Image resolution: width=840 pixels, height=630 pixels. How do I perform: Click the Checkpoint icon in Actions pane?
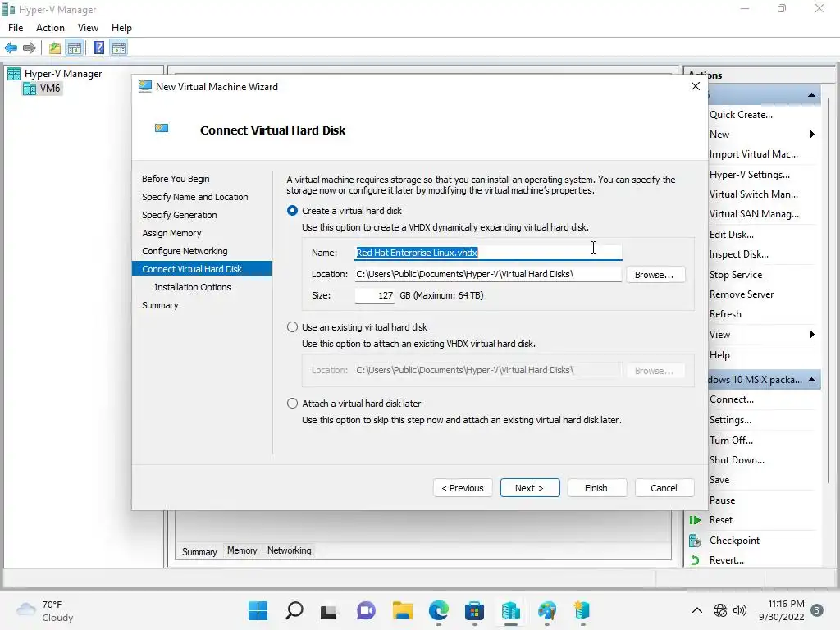coord(695,541)
